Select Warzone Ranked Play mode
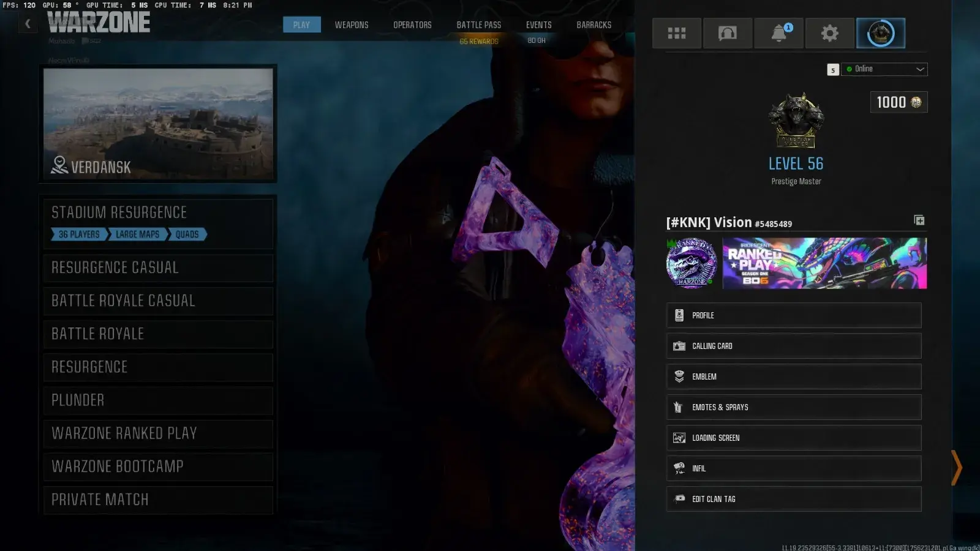This screenshot has height=551, width=980. coord(158,433)
